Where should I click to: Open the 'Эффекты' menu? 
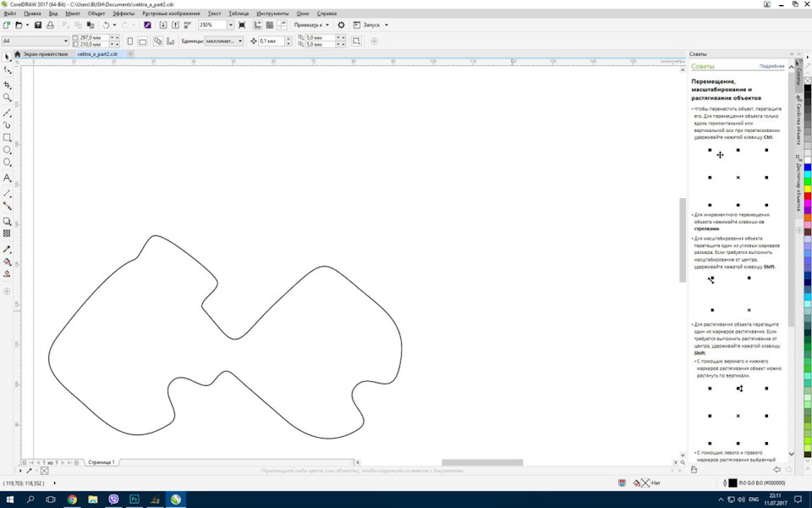[x=123, y=14]
